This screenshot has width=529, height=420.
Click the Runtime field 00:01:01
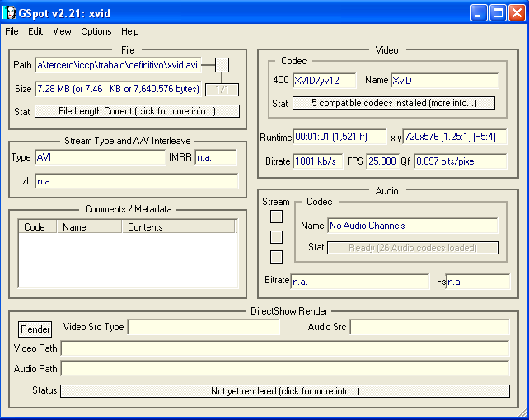point(339,137)
